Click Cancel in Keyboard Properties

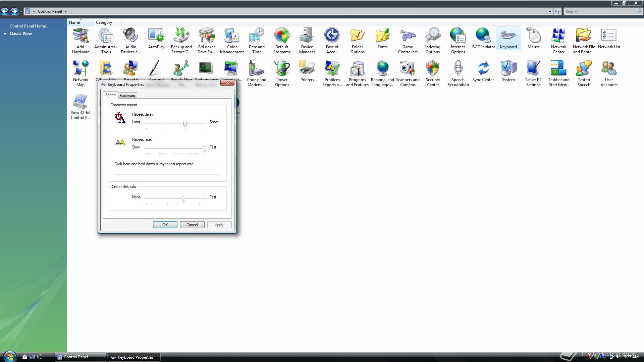click(192, 225)
